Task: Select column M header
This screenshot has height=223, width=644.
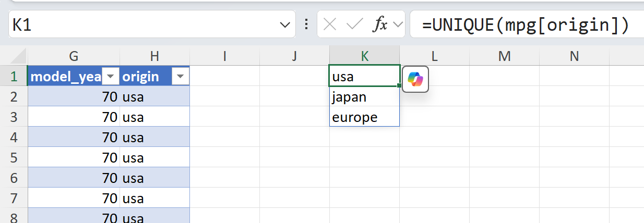Action: click(504, 56)
